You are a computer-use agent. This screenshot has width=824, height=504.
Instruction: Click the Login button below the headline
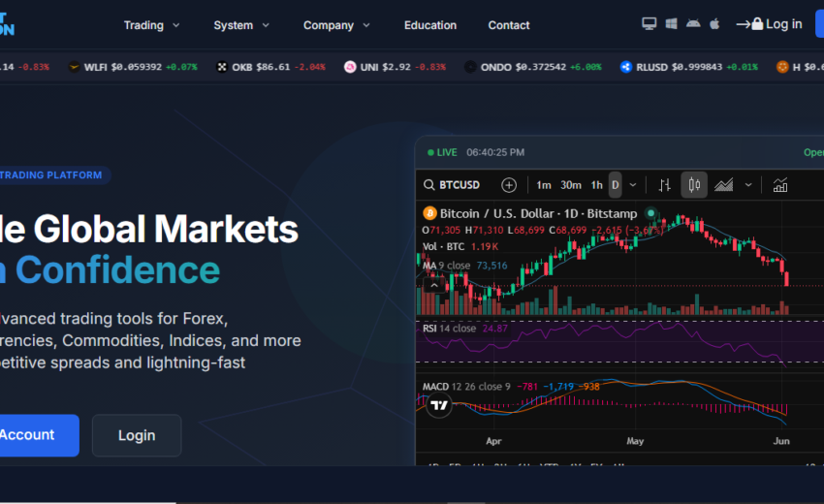point(137,435)
